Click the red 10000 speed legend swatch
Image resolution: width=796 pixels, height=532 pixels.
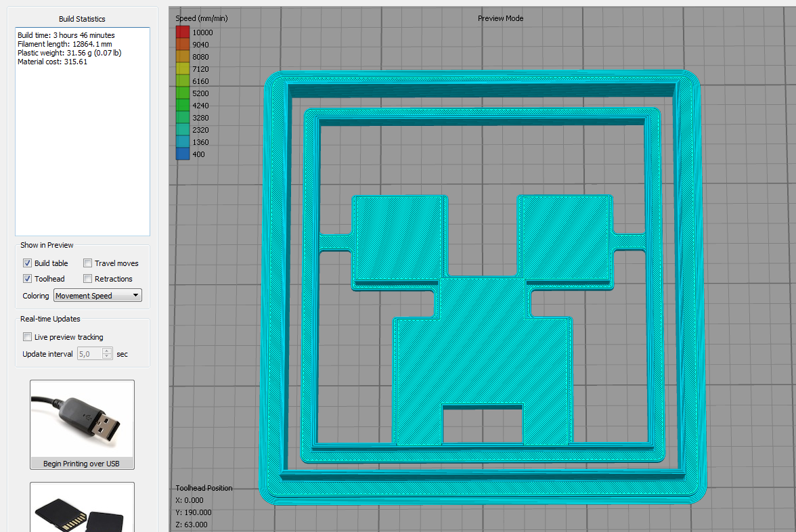tap(182, 32)
